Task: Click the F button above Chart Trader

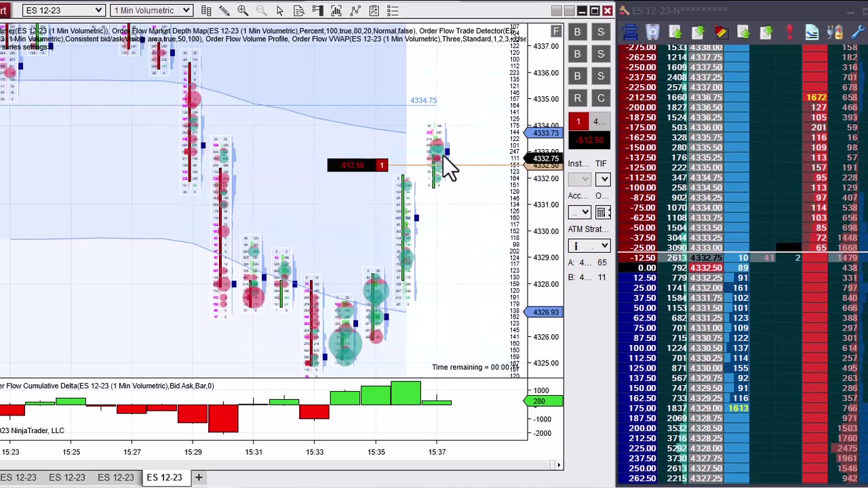Action: (556, 31)
